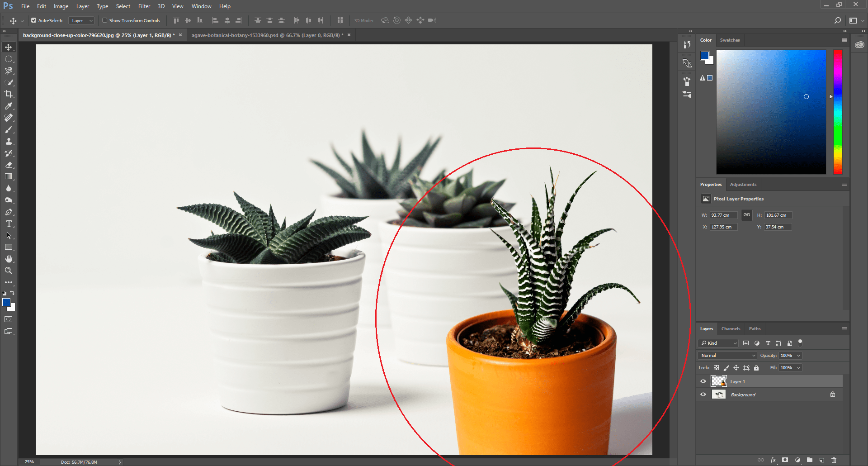Open the Layers panel options menu
Image resolution: width=868 pixels, height=466 pixels.
(x=844, y=328)
